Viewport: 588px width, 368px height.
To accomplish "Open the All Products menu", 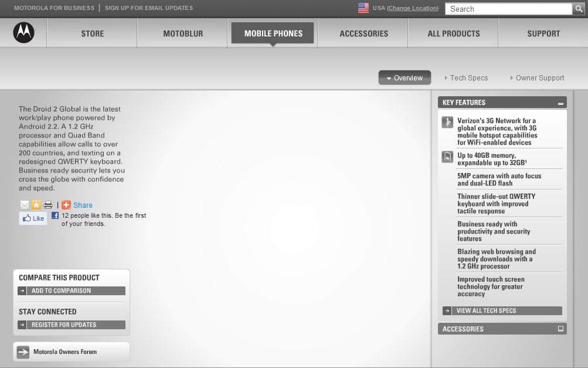I will [453, 33].
